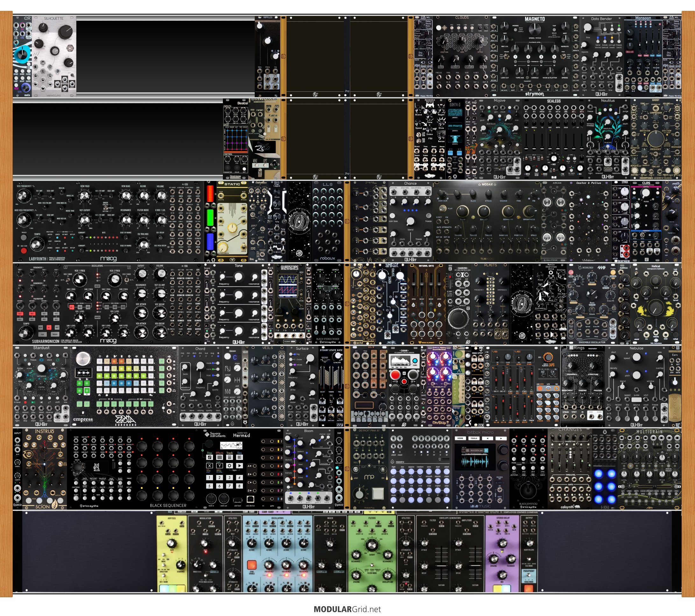Click HOME on the bitbox micro

pyautogui.click(x=460, y=438)
